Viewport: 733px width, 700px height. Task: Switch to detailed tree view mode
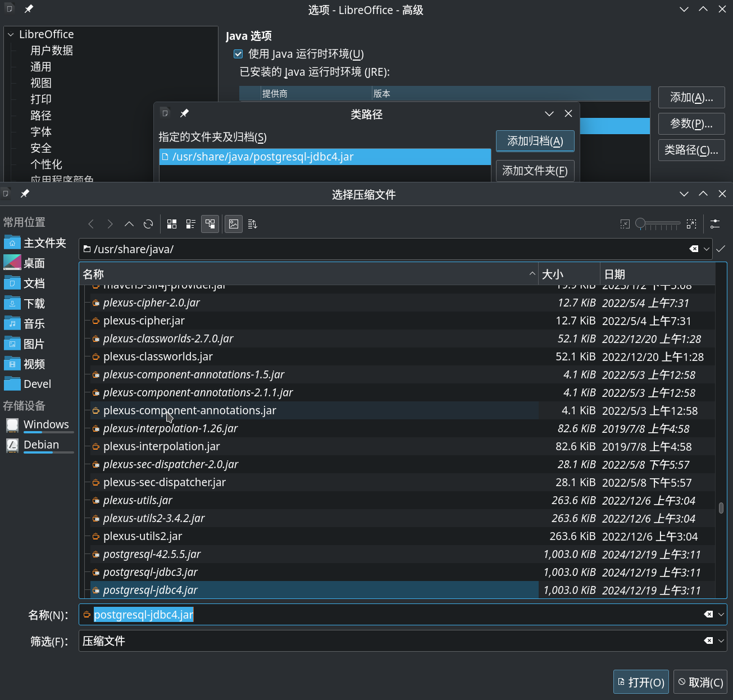(210, 224)
